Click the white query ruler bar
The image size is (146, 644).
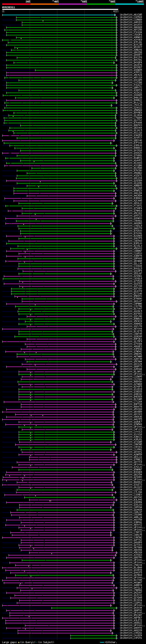point(60,10)
